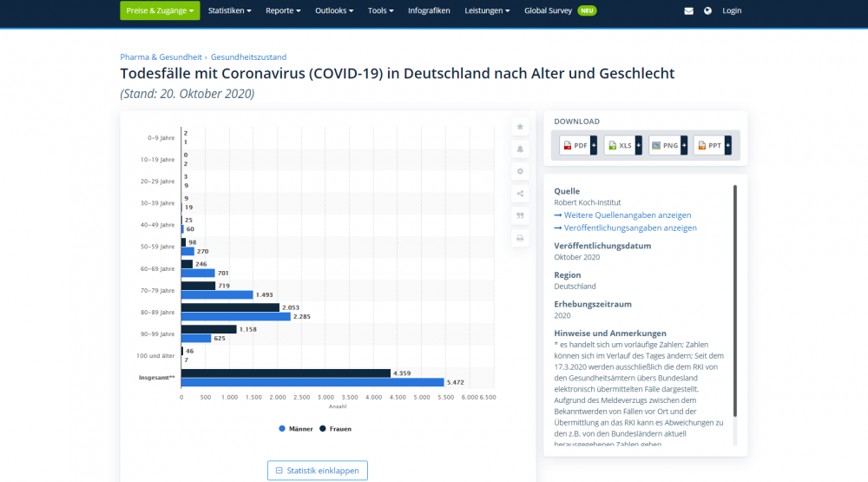This screenshot has width=868, height=482.
Task: Click Statistik einklappen button
Action: [317, 470]
